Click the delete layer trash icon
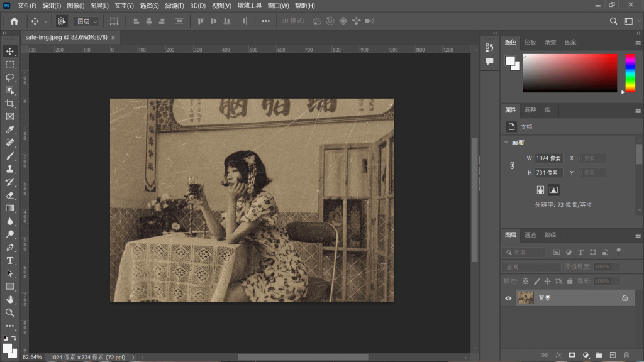 point(626,355)
